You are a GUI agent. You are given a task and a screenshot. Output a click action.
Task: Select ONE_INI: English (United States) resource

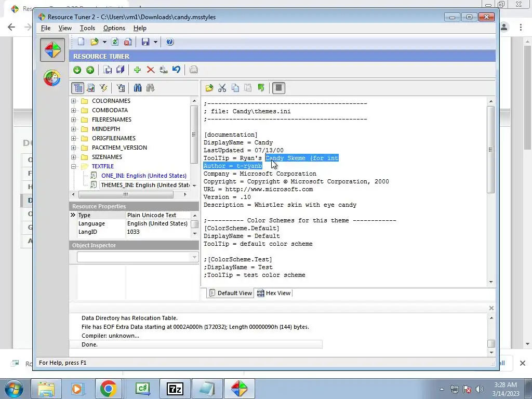click(143, 176)
